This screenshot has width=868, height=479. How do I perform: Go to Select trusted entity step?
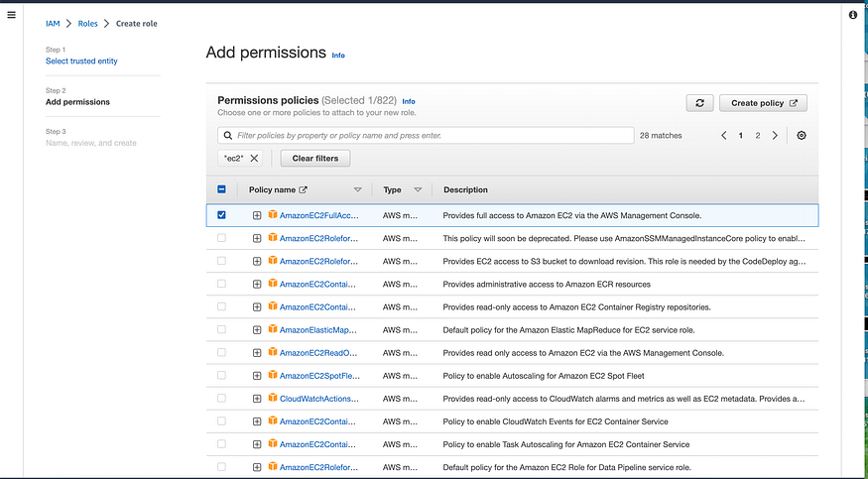point(81,61)
